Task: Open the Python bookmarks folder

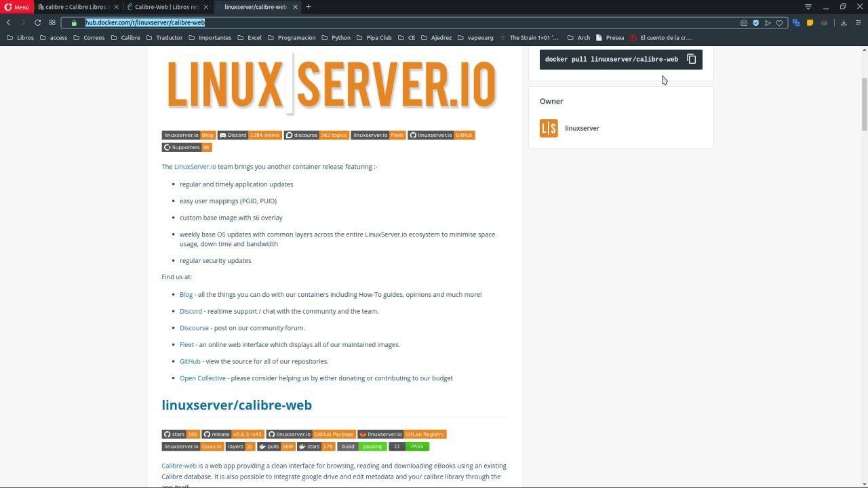Action: coord(336,38)
